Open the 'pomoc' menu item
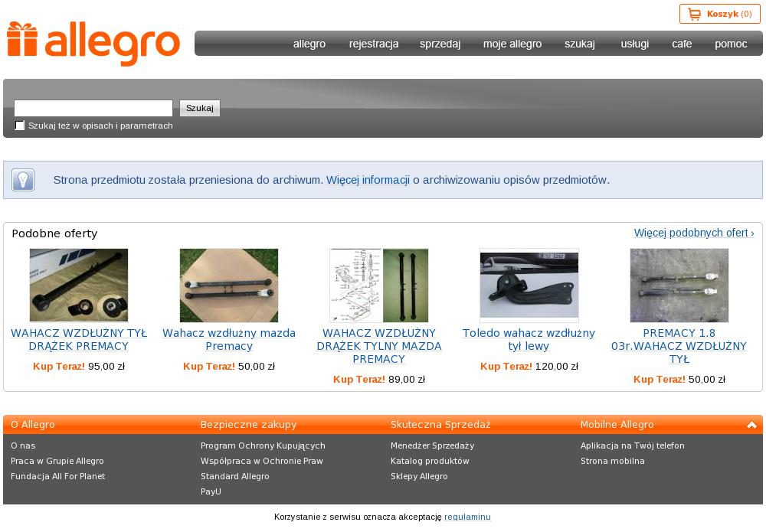This screenshot has width=766, height=532. point(731,44)
